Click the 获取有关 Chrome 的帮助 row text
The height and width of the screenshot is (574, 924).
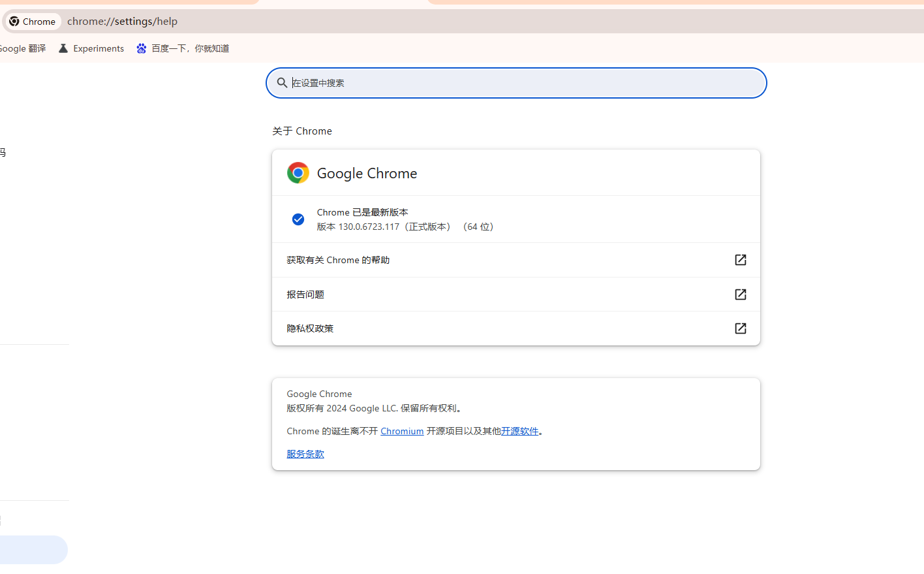(338, 260)
